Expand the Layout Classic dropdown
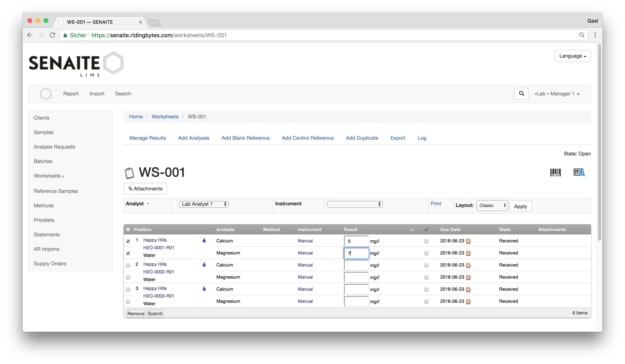Image resolution: width=625 pixels, height=364 pixels. pos(492,205)
